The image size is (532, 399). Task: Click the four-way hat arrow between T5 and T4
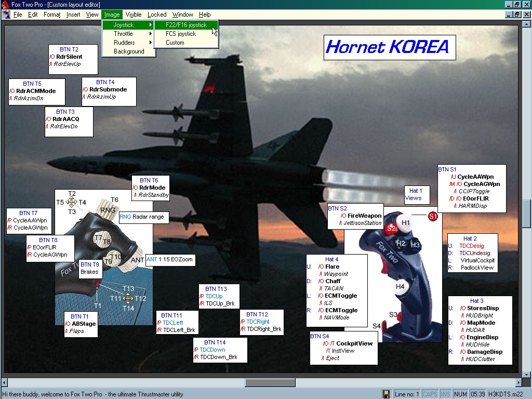(72, 202)
